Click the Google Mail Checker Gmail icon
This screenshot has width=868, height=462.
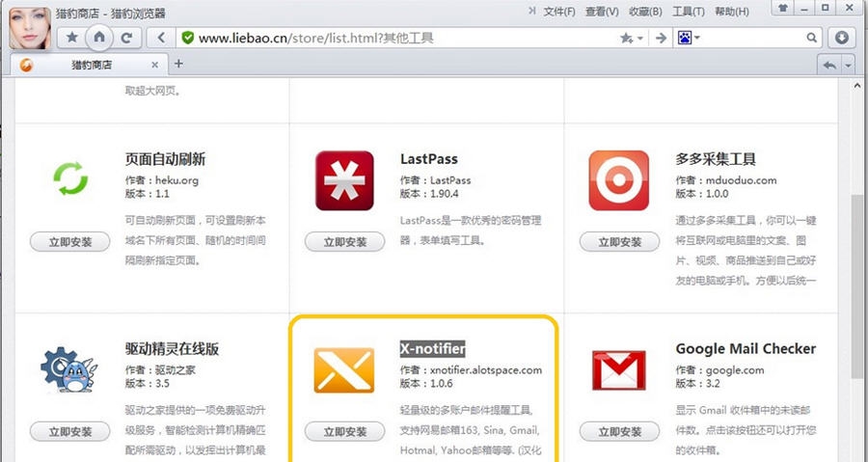click(x=619, y=370)
